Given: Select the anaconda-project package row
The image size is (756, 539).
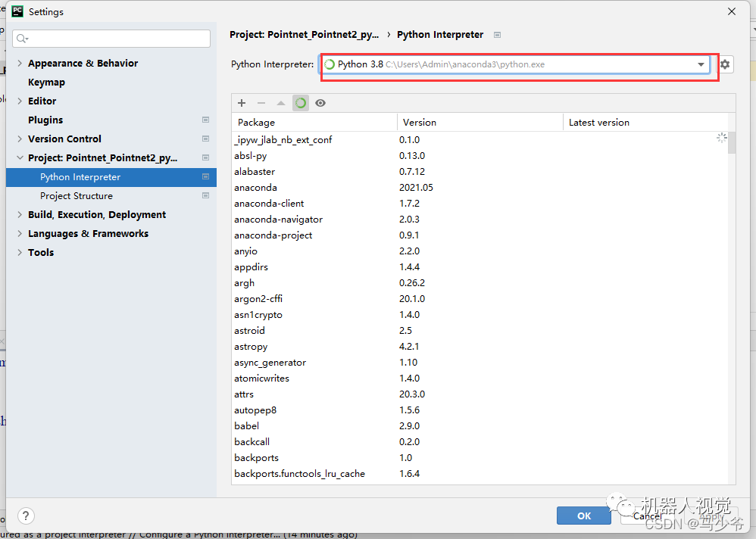Looking at the screenshot, I should [480, 235].
